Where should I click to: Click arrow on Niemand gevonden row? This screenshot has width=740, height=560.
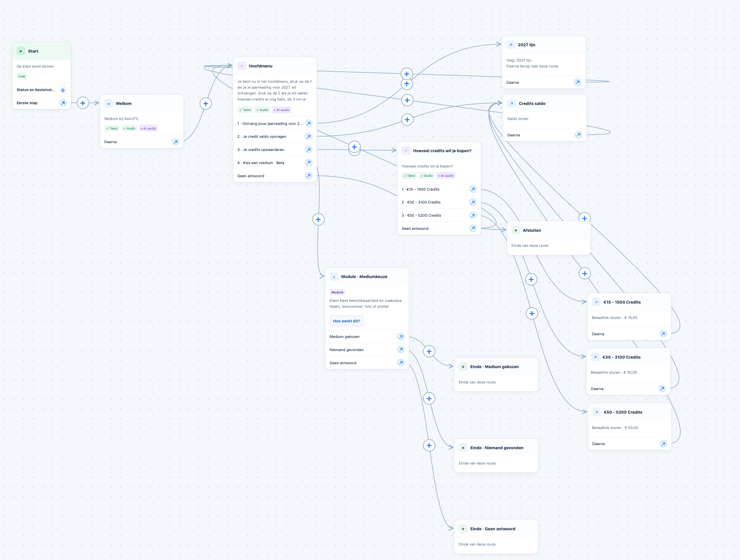click(400, 350)
